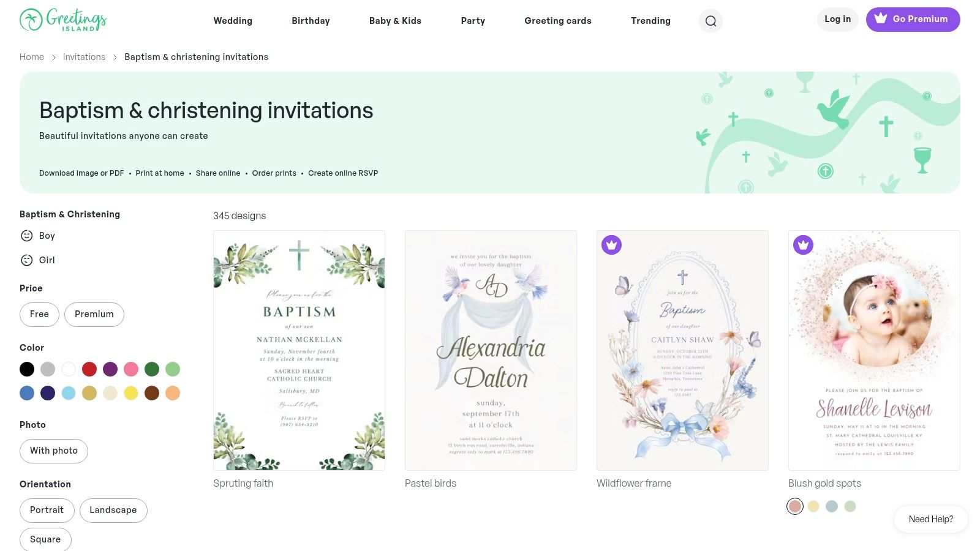Viewport: 980px width, 551px height.
Task: Toggle the Free price filter
Action: click(39, 314)
